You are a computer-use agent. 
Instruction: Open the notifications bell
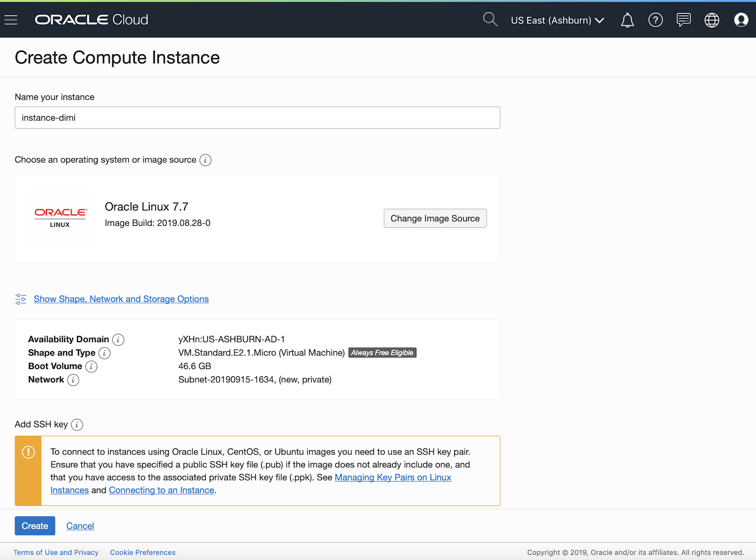tap(627, 20)
